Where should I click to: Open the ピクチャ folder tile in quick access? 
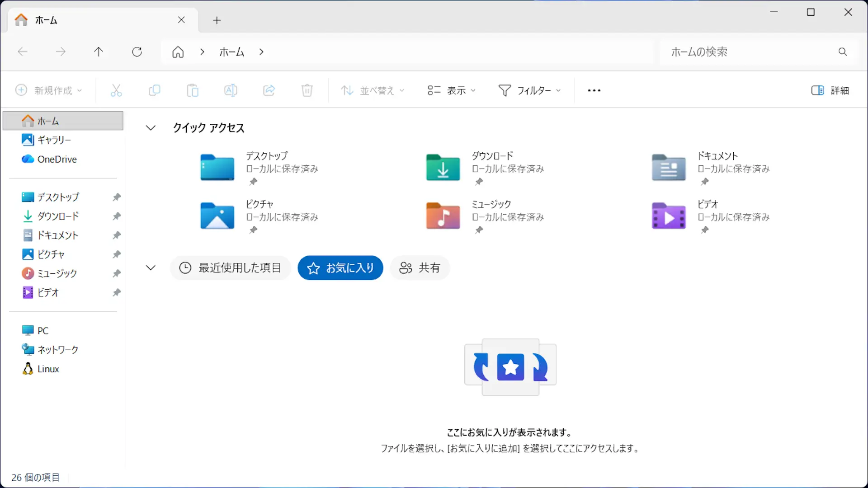260,217
